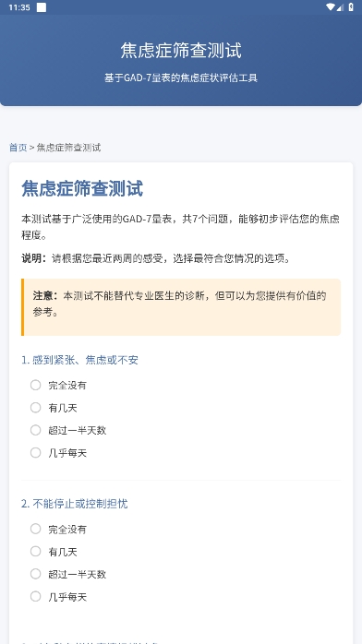Go to 首页 via breadcrumb link
The height and width of the screenshot is (644, 362).
point(18,148)
